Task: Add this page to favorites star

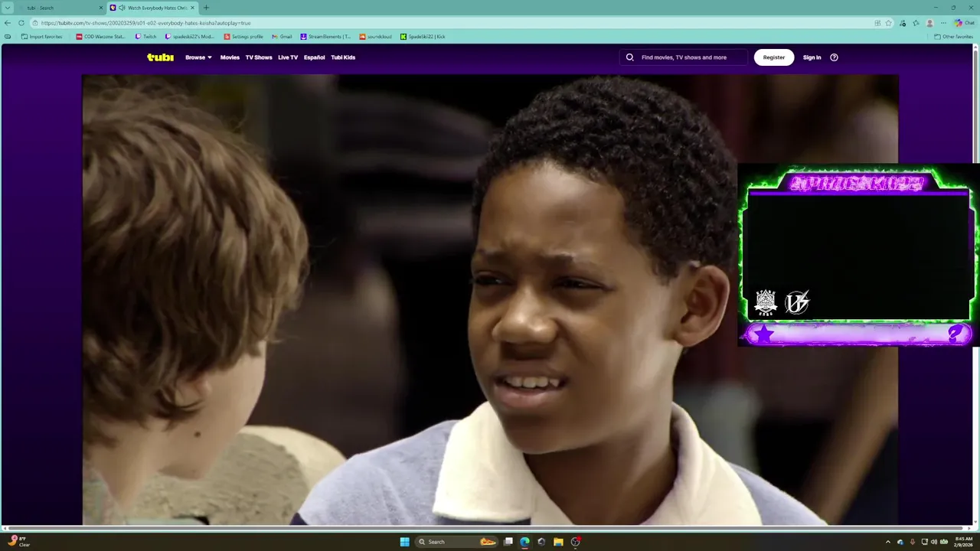Action: tap(889, 23)
